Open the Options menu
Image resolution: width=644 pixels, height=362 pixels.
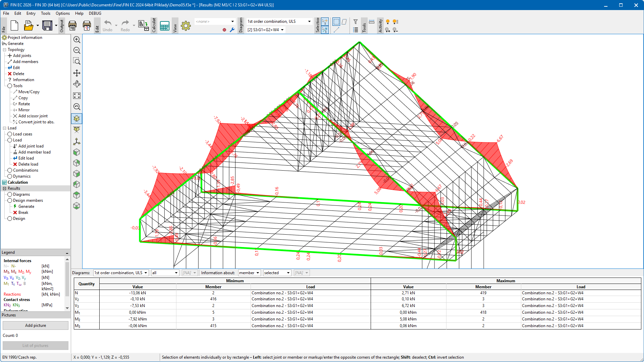pyautogui.click(x=62, y=13)
